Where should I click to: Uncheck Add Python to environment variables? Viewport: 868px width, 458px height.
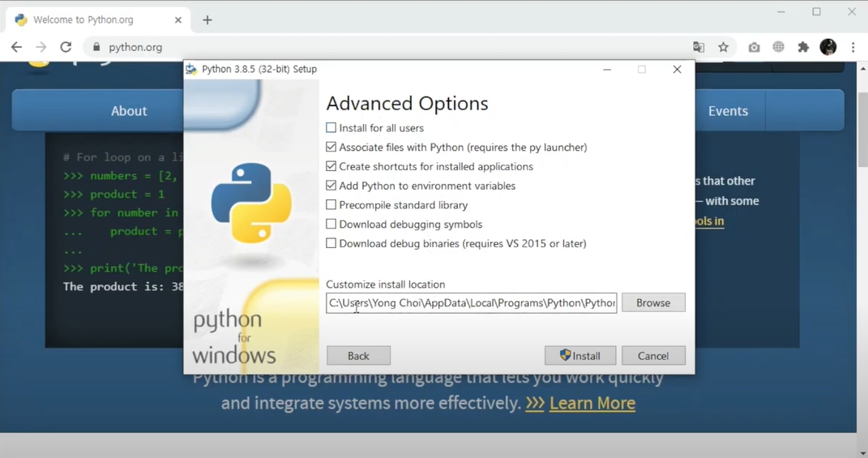331,186
